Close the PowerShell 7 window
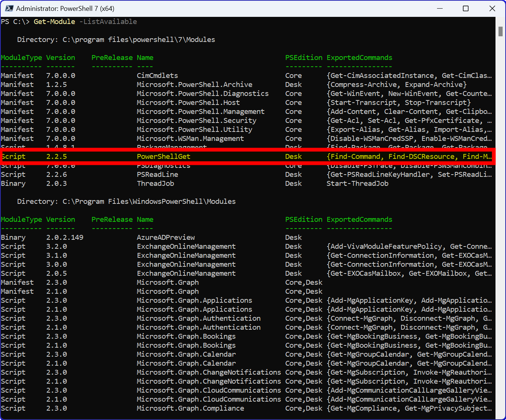Image resolution: width=506 pixels, height=420 pixels. (492, 8)
